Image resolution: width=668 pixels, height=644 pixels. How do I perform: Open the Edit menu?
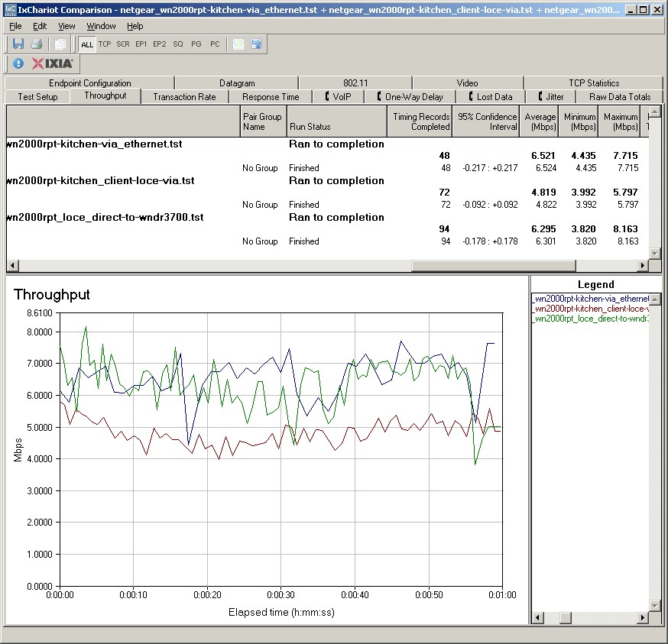[x=40, y=26]
